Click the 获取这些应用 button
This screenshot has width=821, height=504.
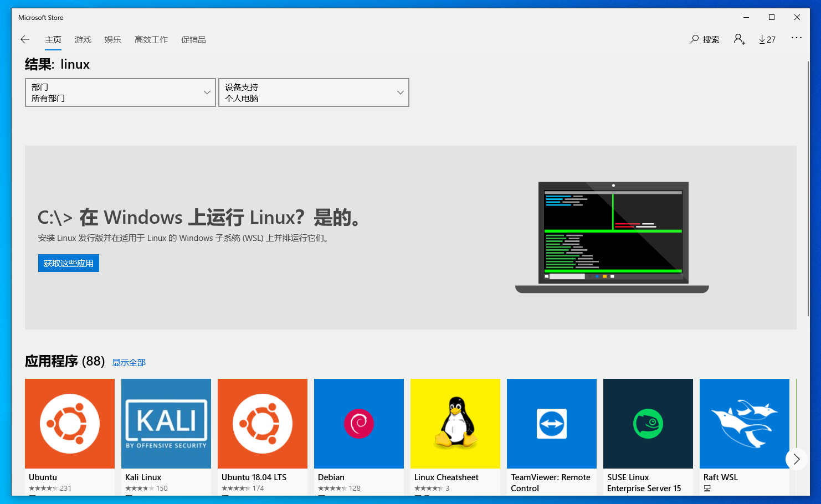[68, 263]
